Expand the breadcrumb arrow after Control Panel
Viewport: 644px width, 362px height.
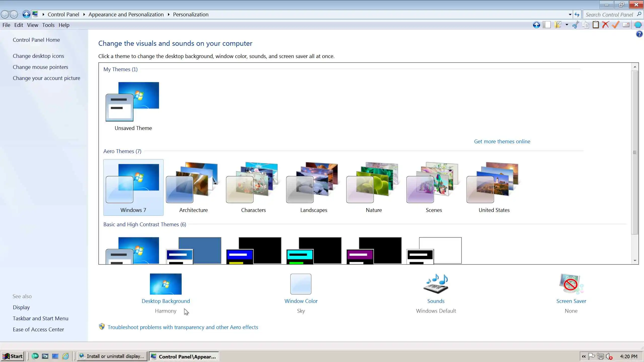coord(84,15)
